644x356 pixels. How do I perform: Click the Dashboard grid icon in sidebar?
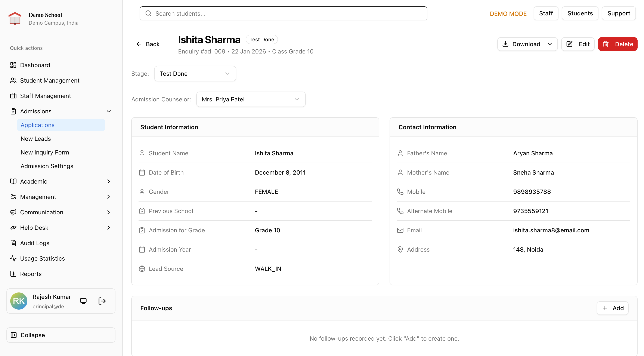pyautogui.click(x=13, y=65)
